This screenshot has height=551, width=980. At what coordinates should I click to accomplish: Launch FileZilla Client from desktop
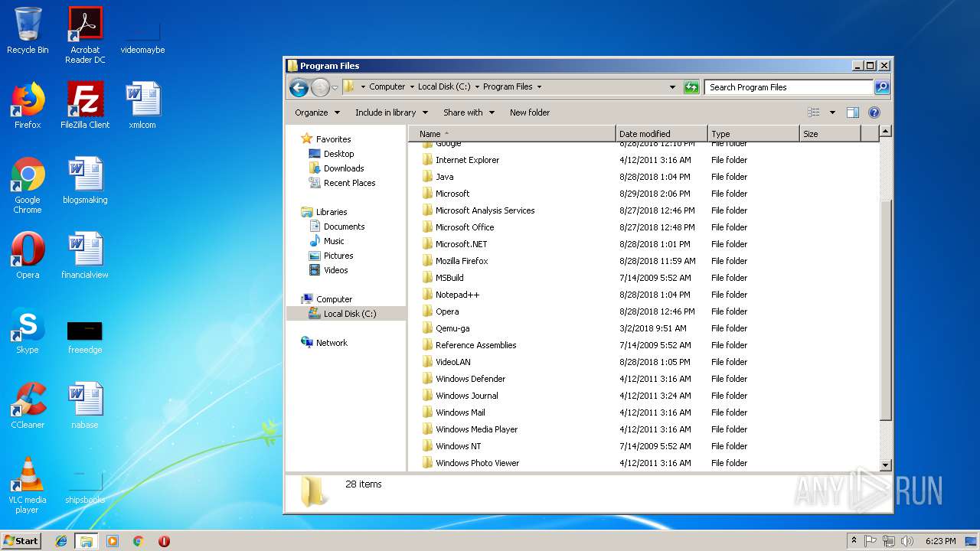(x=85, y=106)
